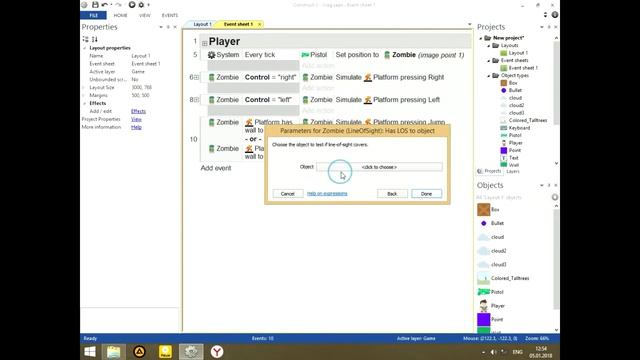The width and height of the screenshot is (640, 360).
Task: Click the Player sprite icon in the Objects panel
Action: (484, 306)
